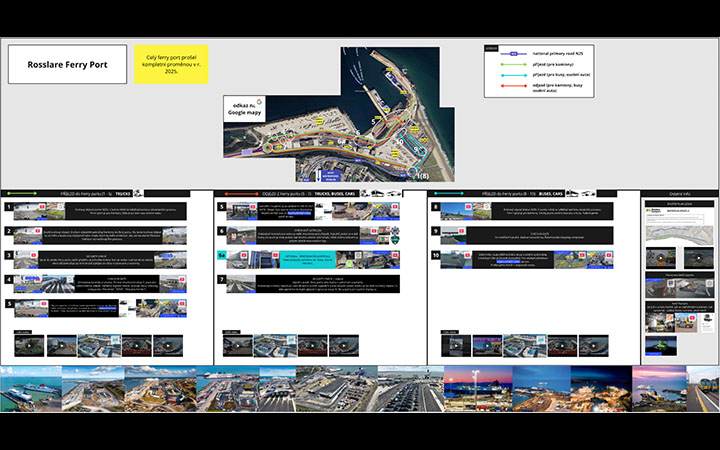
Task: Open first ferry photo in bottom strip
Action: 30,389
